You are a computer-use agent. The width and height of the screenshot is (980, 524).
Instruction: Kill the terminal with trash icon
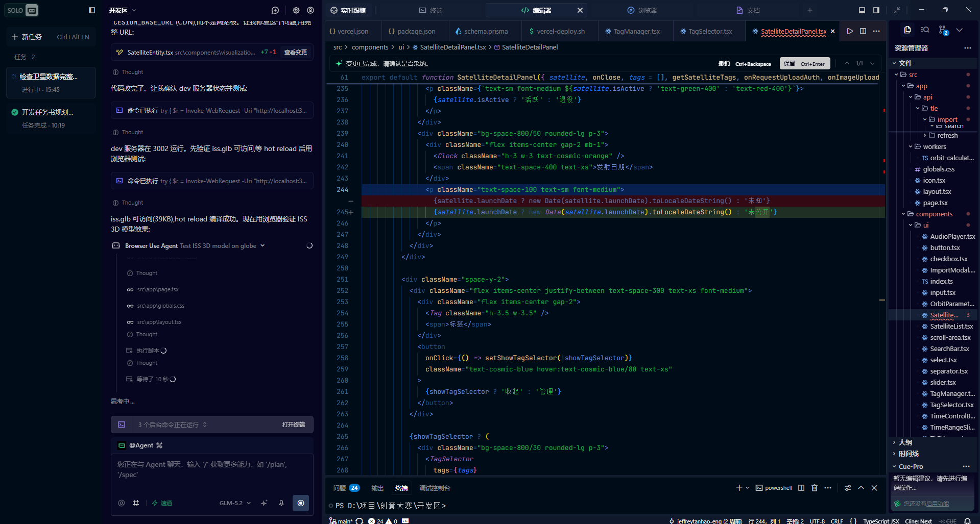click(815, 488)
